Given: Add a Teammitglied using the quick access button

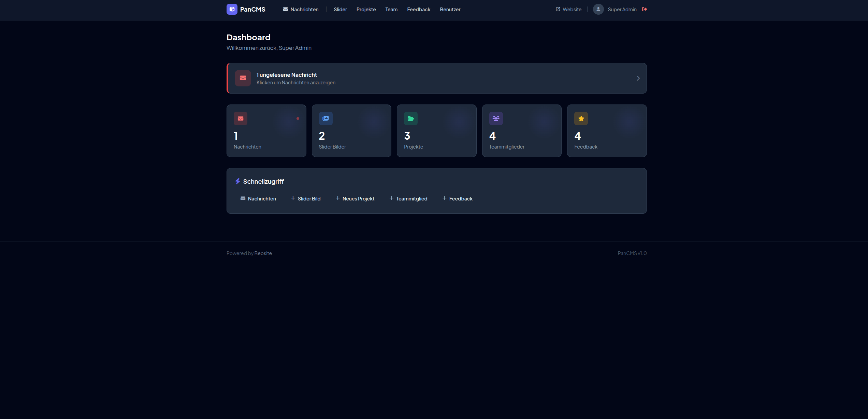Looking at the screenshot, I should [x=408, y=198].
